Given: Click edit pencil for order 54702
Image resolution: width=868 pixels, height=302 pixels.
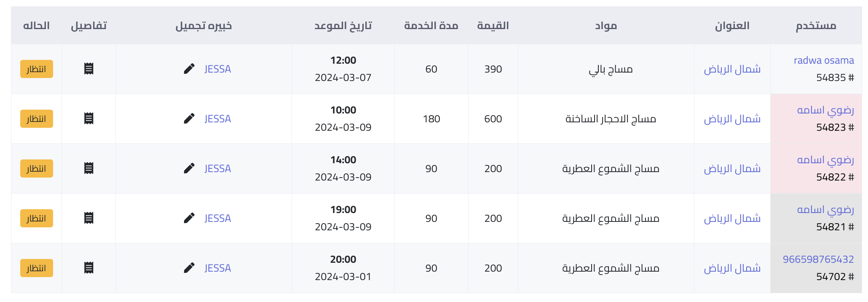Looking at the screenshot, I should coord(189,268).
